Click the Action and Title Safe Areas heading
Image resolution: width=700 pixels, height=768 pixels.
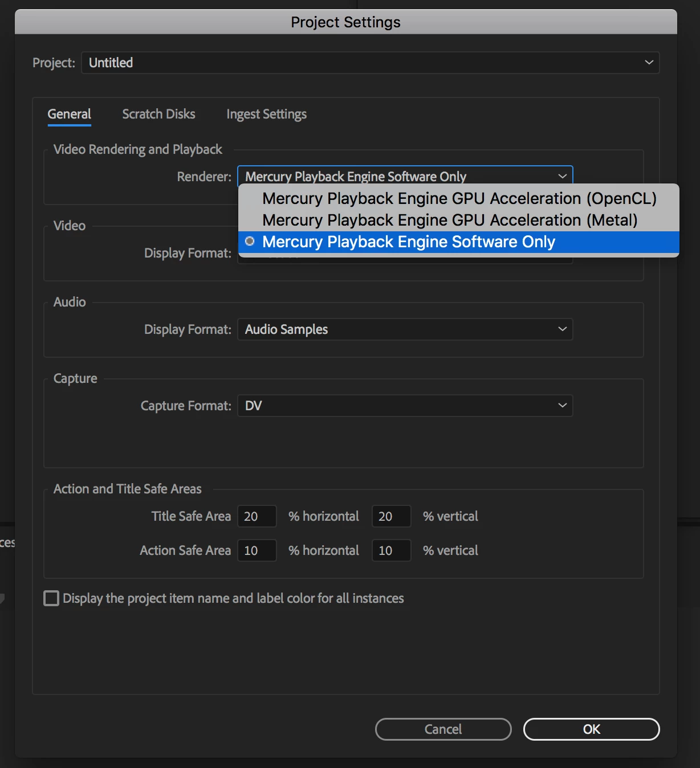tap(127, 489)
